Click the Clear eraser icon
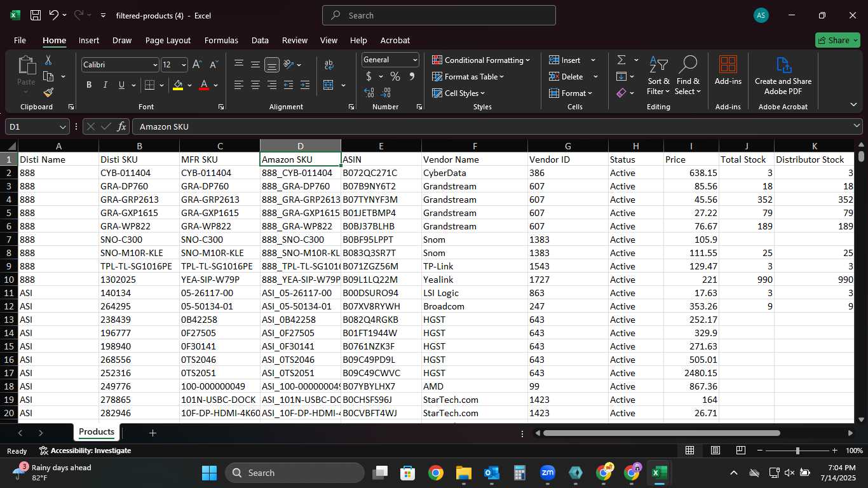868x488 pixels. click(621, 93)
